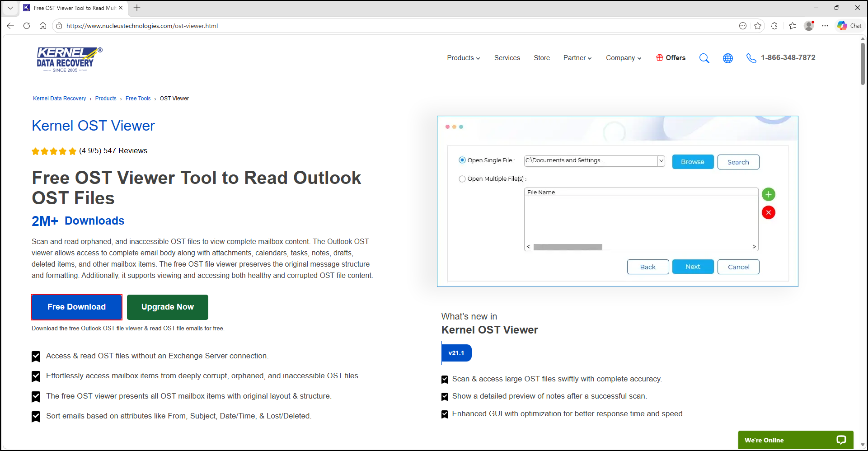Open browser Settings and more menu
Image resolution: width=868 pixels, height=451 pixels.
pyautogui.click(x=825, y=26)
